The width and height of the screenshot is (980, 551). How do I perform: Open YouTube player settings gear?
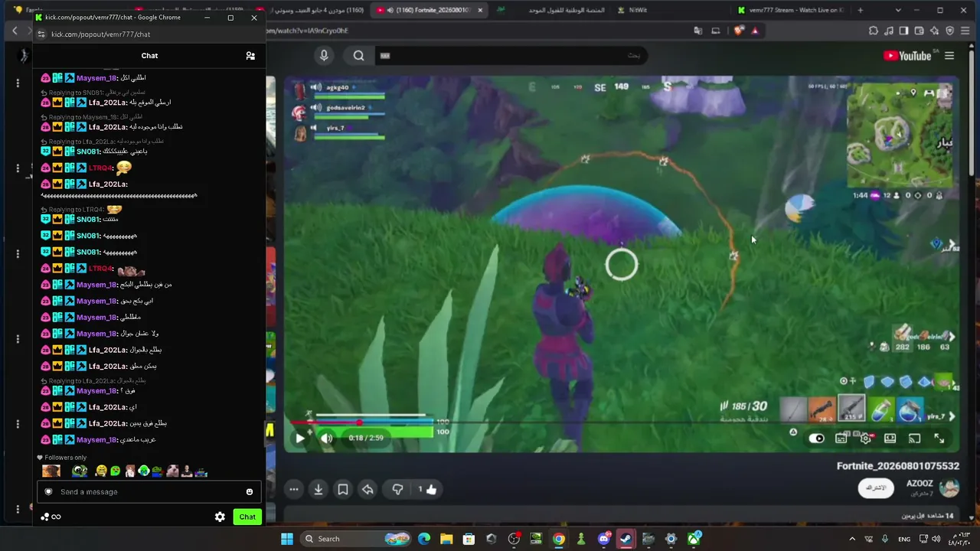pyautogui.click(x=866, y=439)
